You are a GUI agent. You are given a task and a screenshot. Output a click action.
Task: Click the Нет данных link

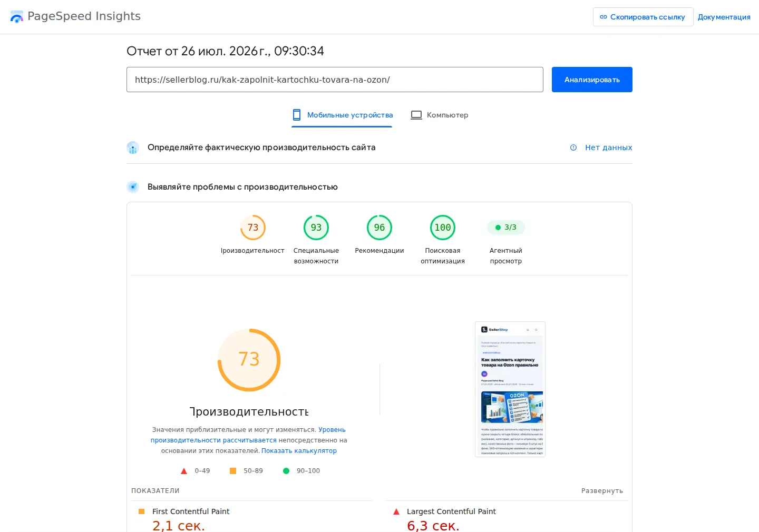pyautogui.click(x=608, y=147)
